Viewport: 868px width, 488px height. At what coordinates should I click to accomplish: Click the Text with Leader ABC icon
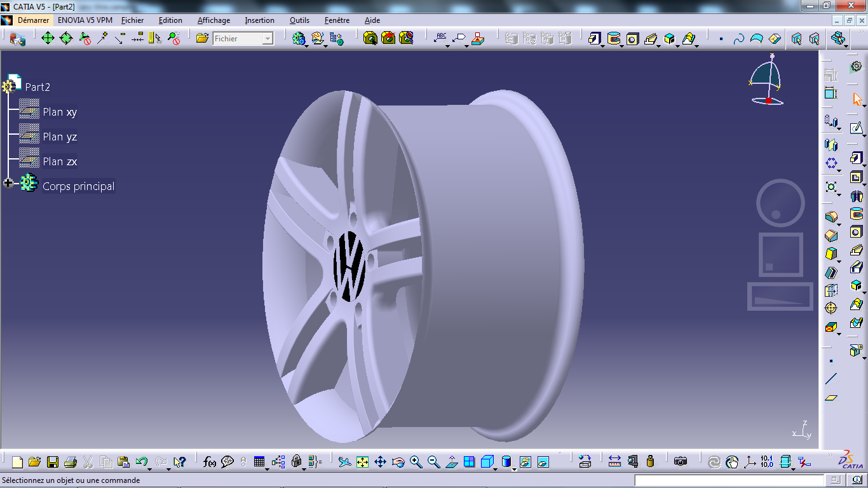440,39
